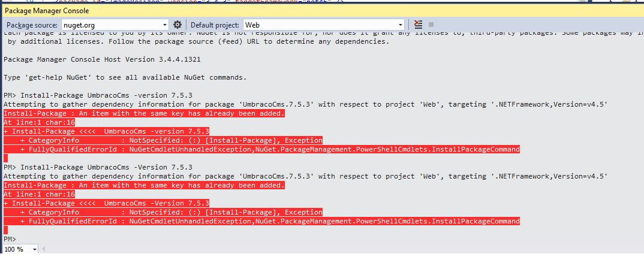Click the first 'same key has already been added' error
This screenshot has height=275, width=644.
click(x=144, y=113)
